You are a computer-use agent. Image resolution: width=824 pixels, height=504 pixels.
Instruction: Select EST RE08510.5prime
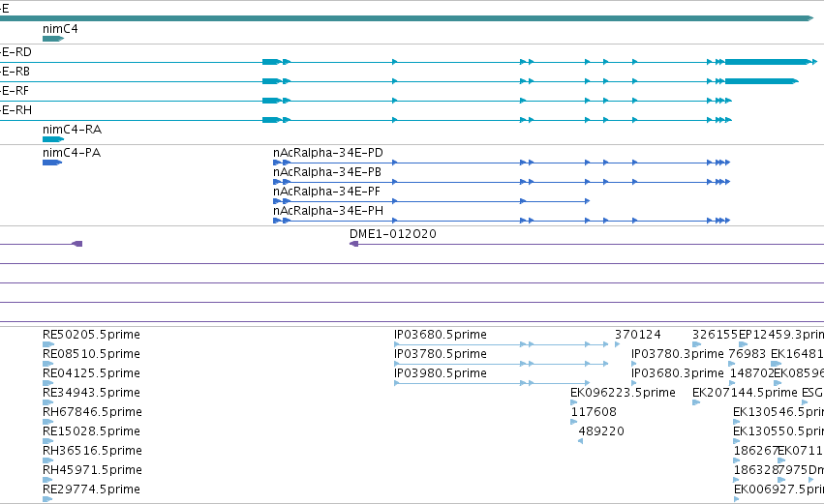point(91,354)
